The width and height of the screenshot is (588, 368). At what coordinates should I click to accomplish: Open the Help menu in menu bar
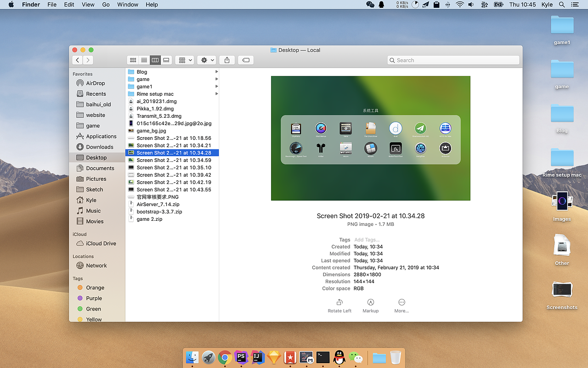[x=152, y=5]
